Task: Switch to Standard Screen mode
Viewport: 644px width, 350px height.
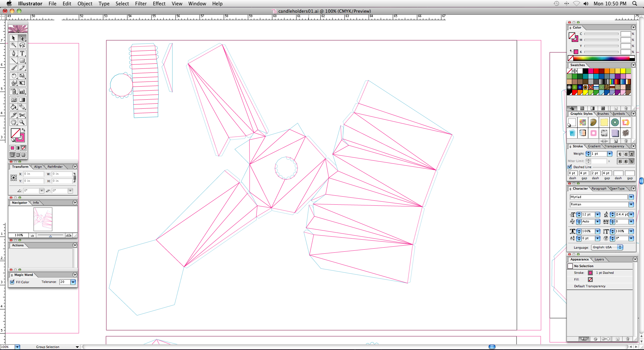Action: [12, 155]
